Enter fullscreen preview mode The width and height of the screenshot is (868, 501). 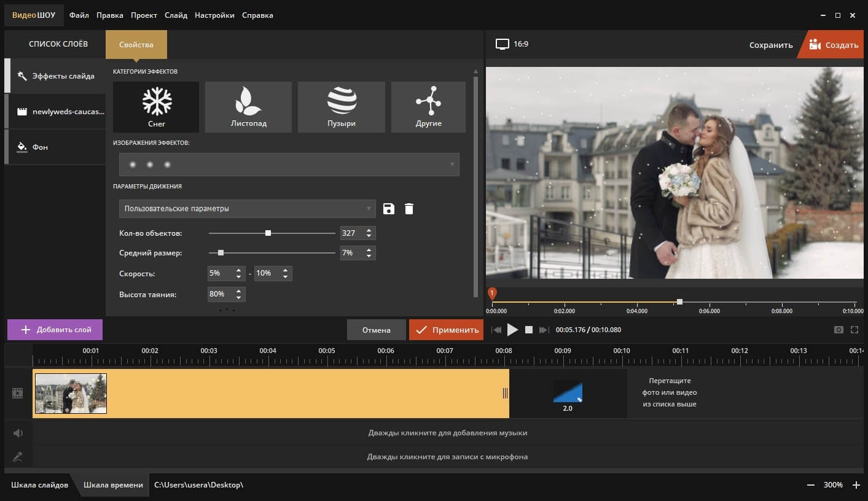[x=854, y=330]
